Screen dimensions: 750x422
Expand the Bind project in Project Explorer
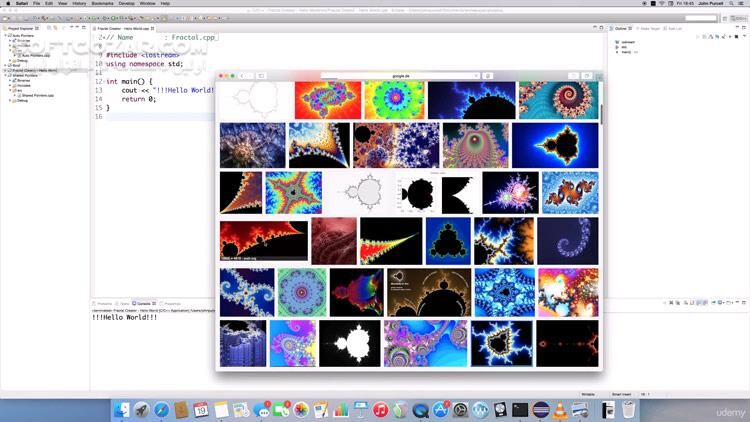(x=4, y=66)
